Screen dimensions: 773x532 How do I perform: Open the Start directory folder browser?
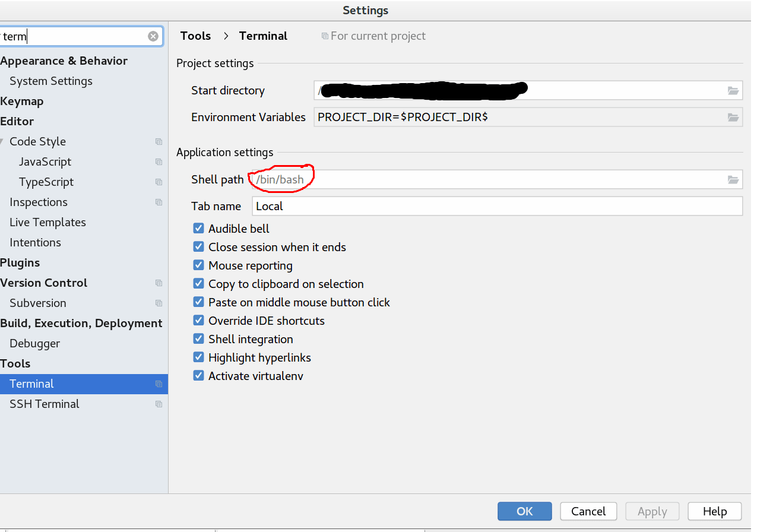point(733,90)
